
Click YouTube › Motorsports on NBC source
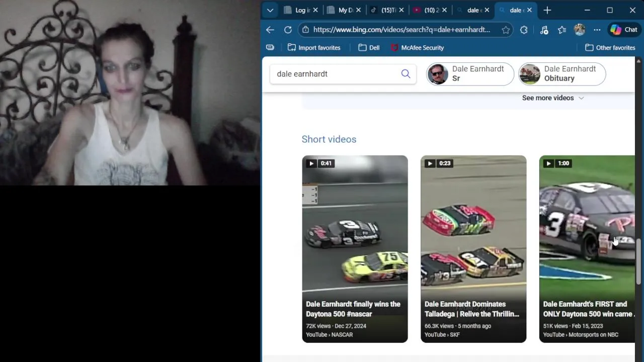click(581, 335)
